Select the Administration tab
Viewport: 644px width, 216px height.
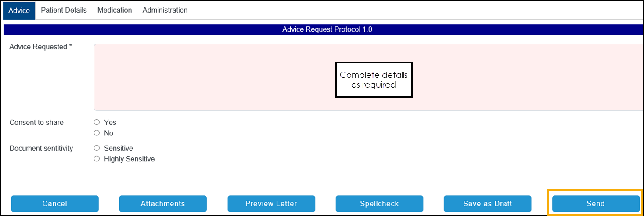point(165,10)
